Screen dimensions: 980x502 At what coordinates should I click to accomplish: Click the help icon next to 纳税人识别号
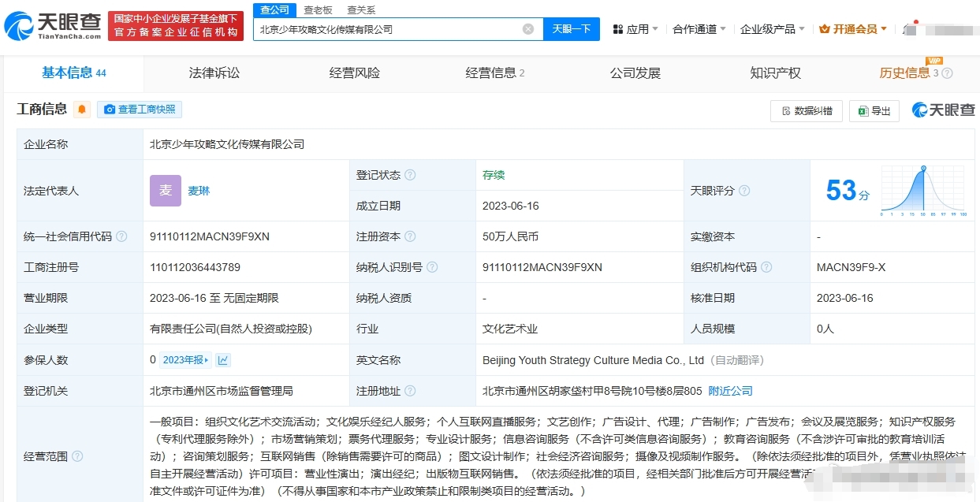[432, 267]
